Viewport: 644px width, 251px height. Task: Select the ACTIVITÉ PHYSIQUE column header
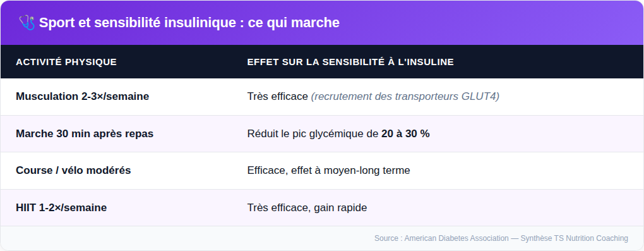[66, 62]
